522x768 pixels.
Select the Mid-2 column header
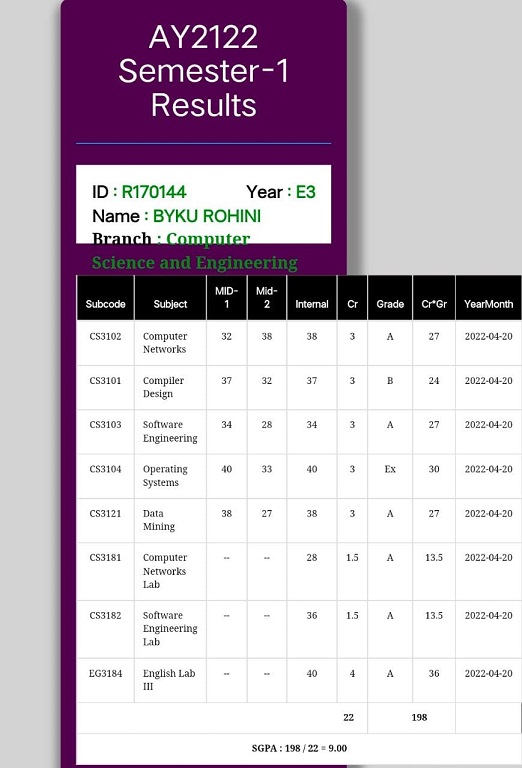[267, 298]
